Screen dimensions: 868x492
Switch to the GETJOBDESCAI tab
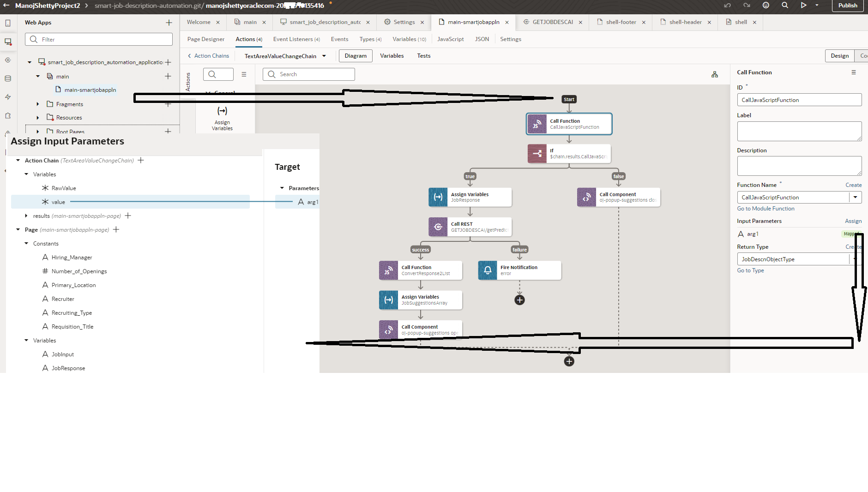(552, 22)
